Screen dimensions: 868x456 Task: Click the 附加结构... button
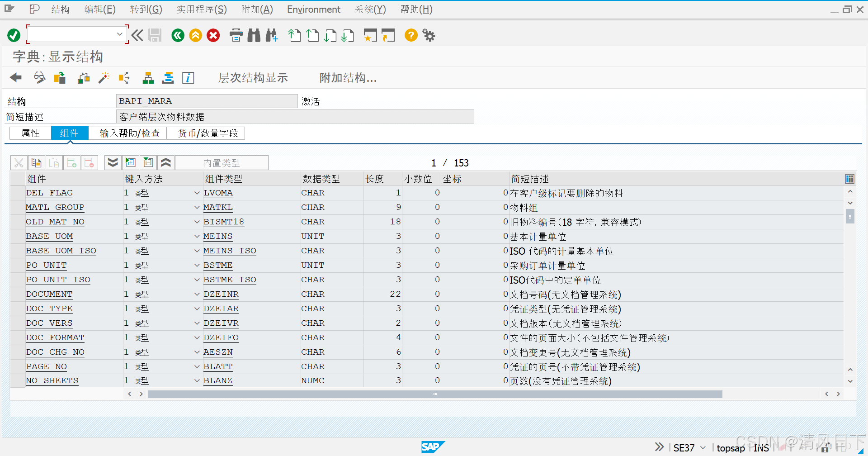coord(348,78)
